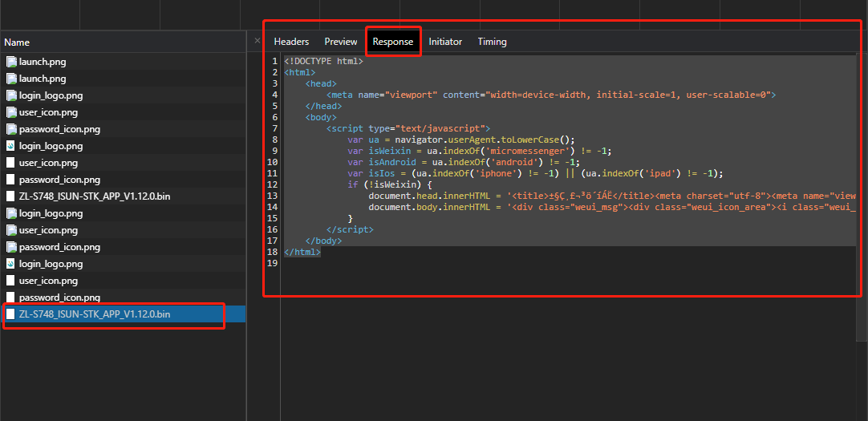Screen dimensions: 868x421
Task: Select the highlighted ZL-S748_ISUN-STK_APP_V1.12.0.bin request
Action: 123,314
